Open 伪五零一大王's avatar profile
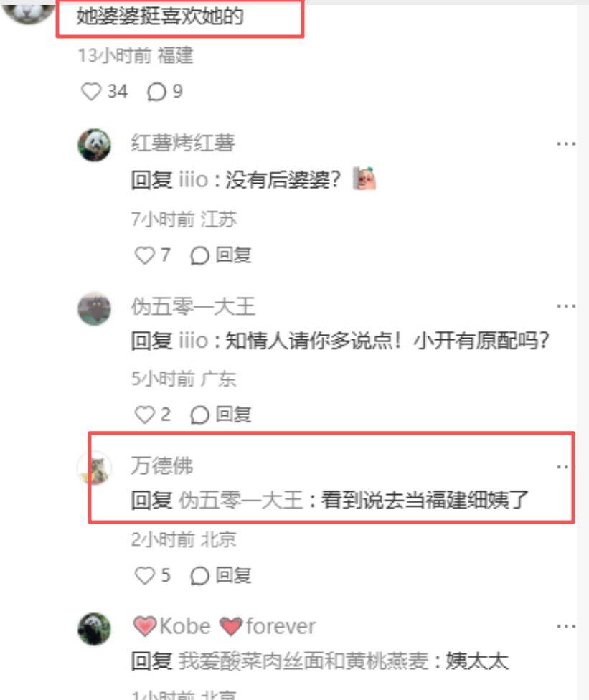This screenshot has width=589, height=700. tap(94, 308)
